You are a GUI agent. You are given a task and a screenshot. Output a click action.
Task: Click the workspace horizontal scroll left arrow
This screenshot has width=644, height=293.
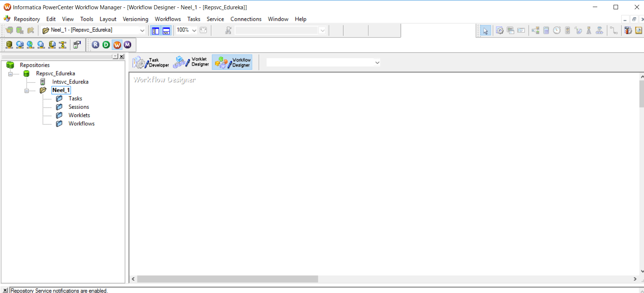tap(133, 279)
